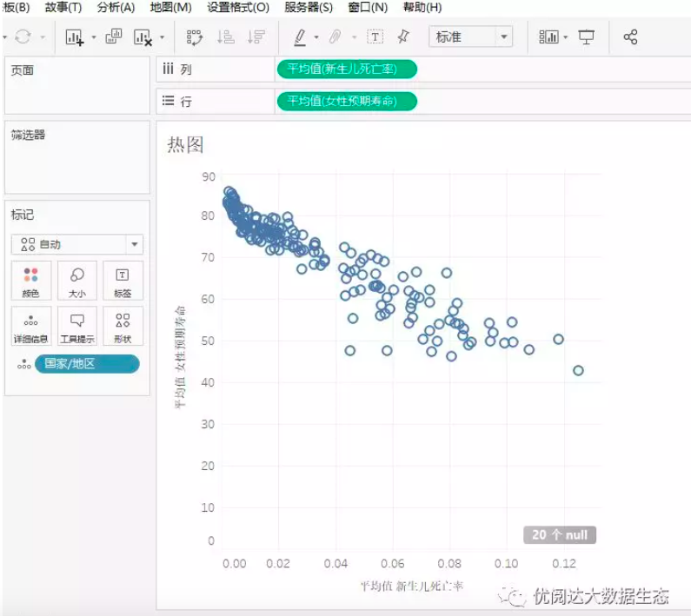Toggle mark labels with the T icon
Screen dimensions: 691x616
click(375, 37)
